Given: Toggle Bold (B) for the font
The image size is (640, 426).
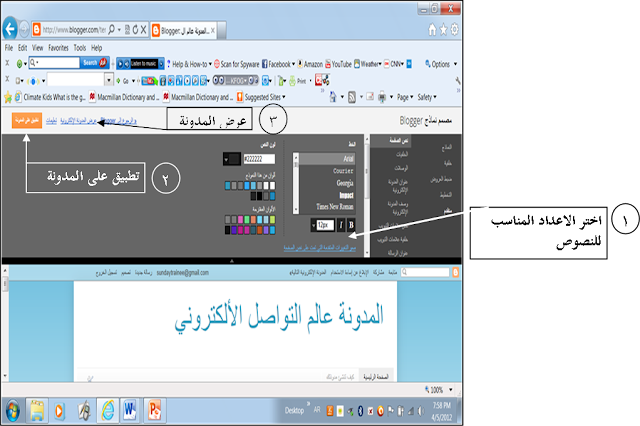Looking at the screenshot, I should coord(351,225).
